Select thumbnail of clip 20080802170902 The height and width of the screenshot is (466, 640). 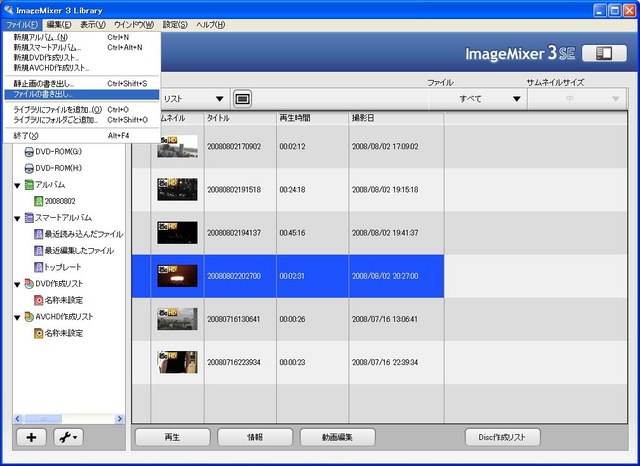178,146
